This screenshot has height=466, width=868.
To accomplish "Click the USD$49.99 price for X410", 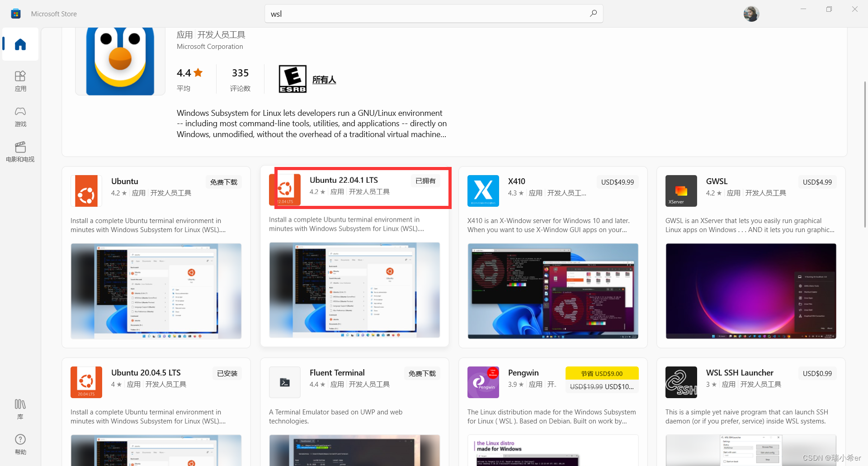I will [x=618, y=182].
